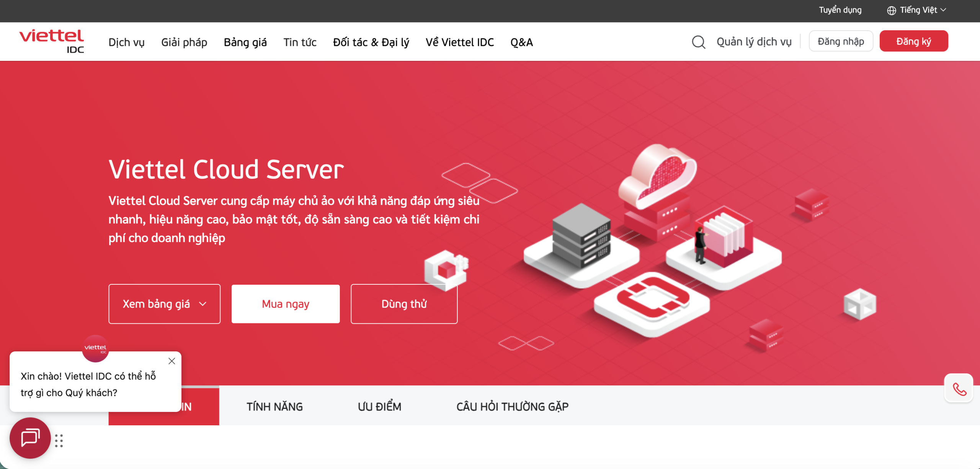Open the Giải pháp dropdown menu
The width and height of the screenshot is (980, 469).
click(184, 42)
